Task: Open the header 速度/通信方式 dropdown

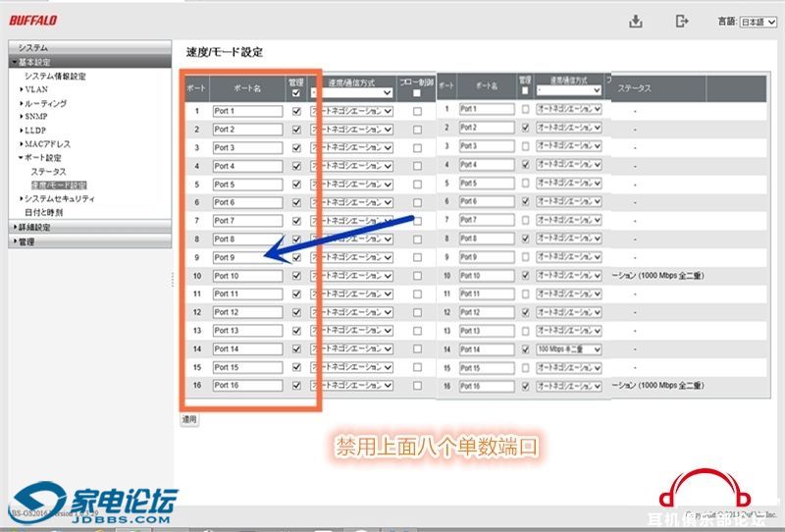Action: tap(352, 93)
